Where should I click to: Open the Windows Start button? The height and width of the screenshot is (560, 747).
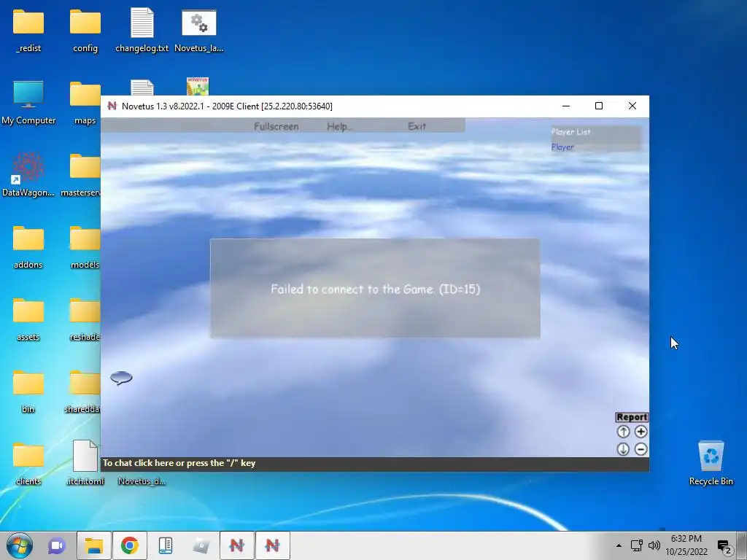[20, 545]
